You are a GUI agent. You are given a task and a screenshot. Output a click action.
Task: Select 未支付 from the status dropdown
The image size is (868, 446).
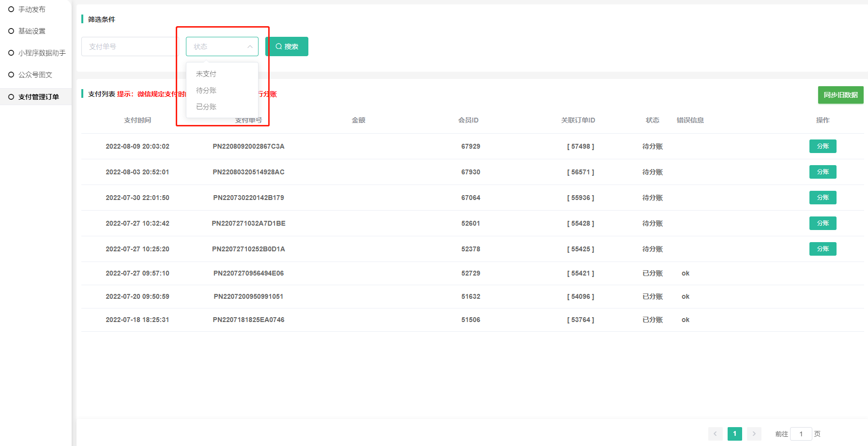click(206, 74)
